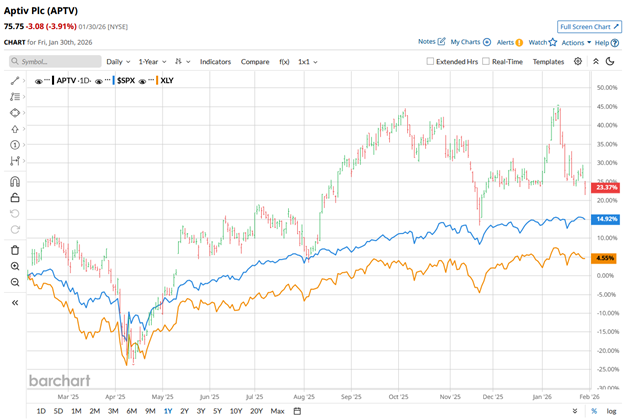The height and width of the screenshot is (419, 624).
Task: Enable the magnet snap tool
Action: [x=15, y=181]
